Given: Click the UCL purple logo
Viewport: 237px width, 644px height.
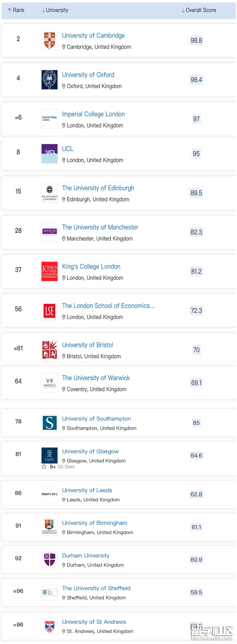Looking at the screenshot, I should click(50, 154).
